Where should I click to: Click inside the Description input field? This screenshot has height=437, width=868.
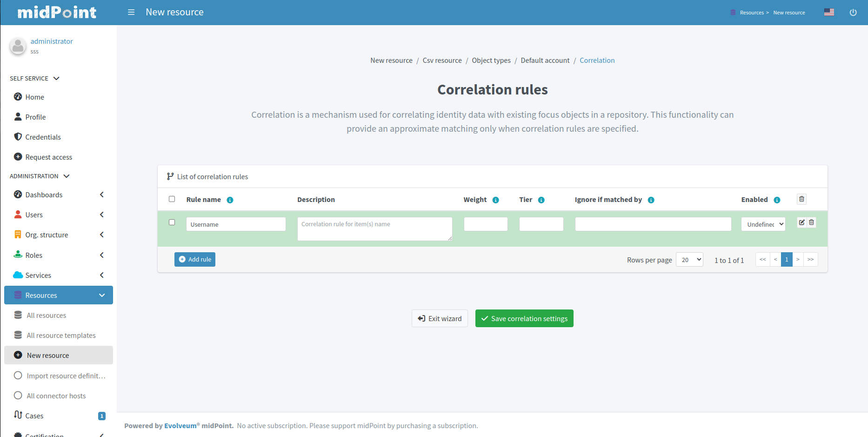374,229
